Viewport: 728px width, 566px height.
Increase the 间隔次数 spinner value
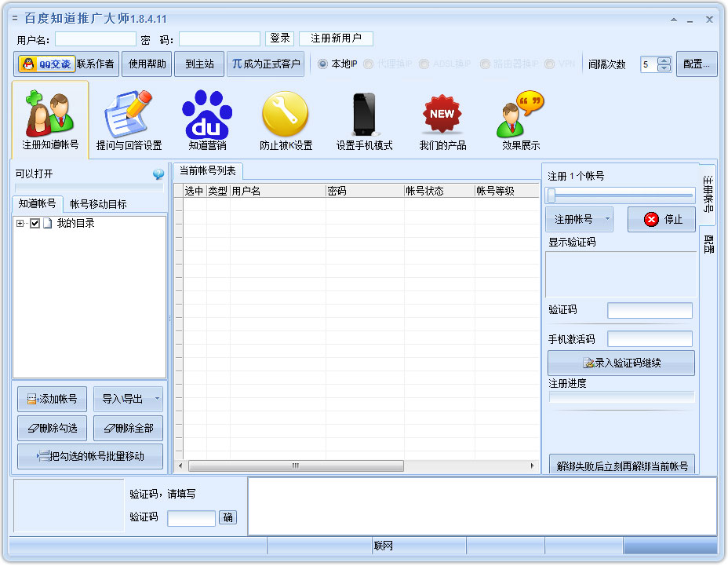(x=664, y=60)
